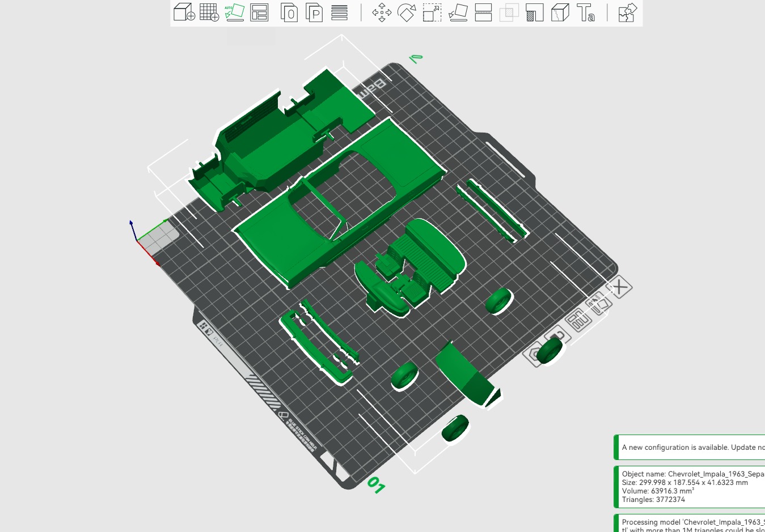Viewport: 765px width, 532px height.
Task: Select the Text shape tool
Action: (x=585, y=12)
